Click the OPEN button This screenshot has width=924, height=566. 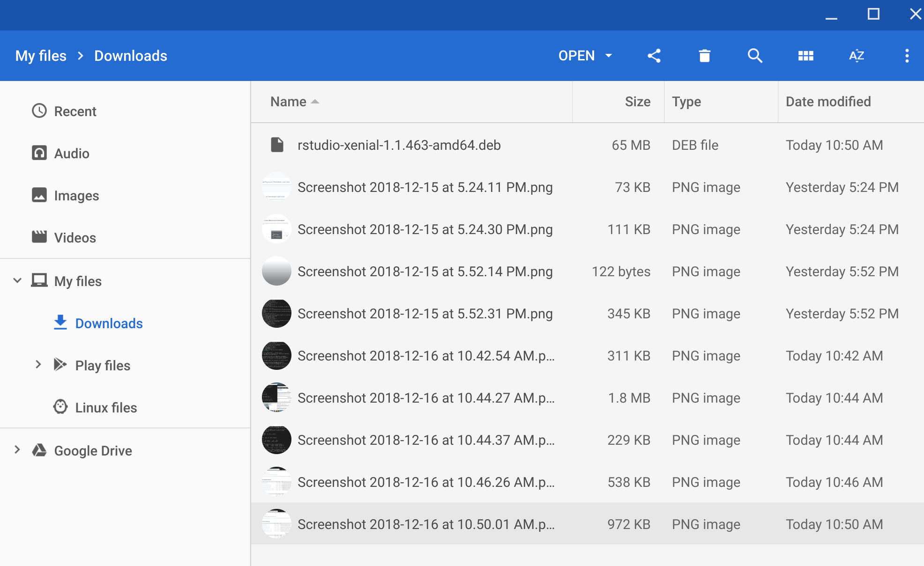[x=576, y=56]
